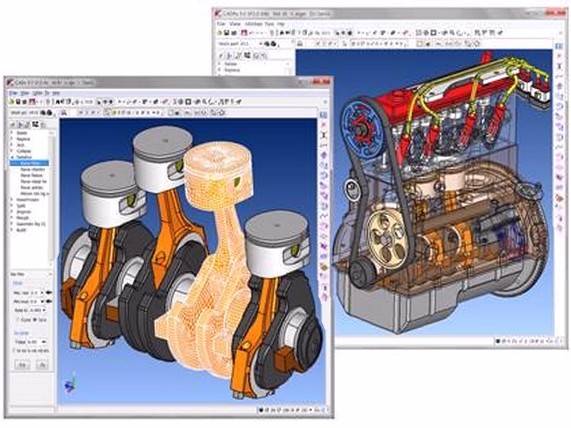
Task: Open the work part dropdown in back window toolbar
Action: coord(260,44)
